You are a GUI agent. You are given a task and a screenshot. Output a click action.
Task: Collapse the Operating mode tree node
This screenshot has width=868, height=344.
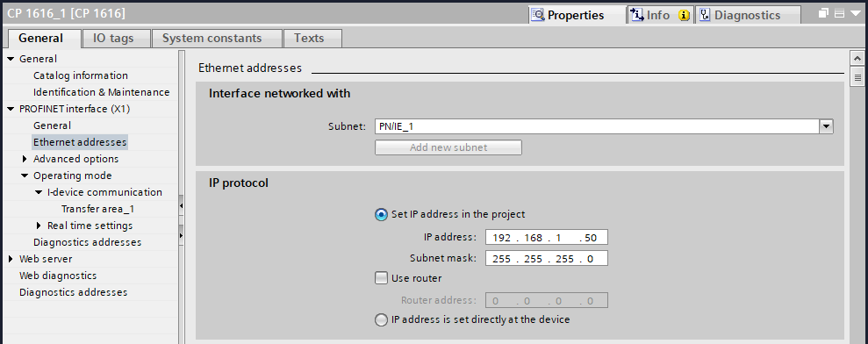click(25, 176)
